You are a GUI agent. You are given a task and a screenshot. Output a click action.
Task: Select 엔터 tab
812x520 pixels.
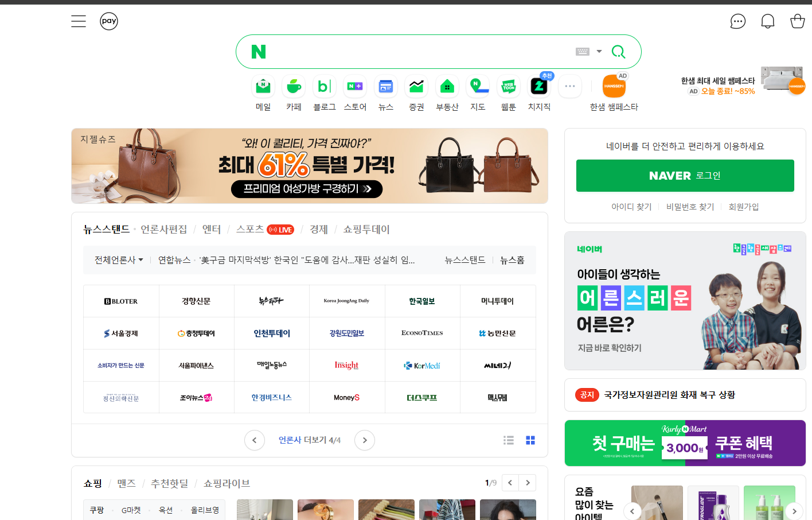tap(212, 230)
